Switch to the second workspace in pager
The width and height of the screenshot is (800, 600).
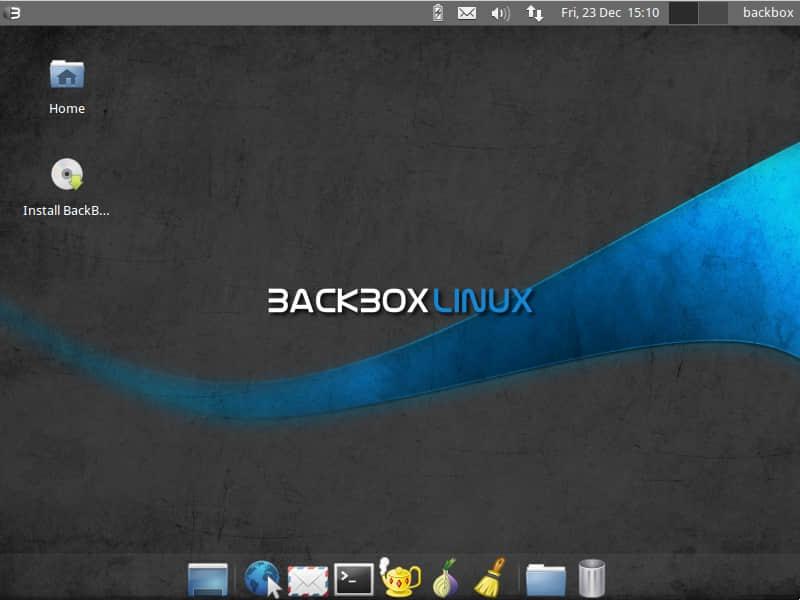tap(713, 13)
